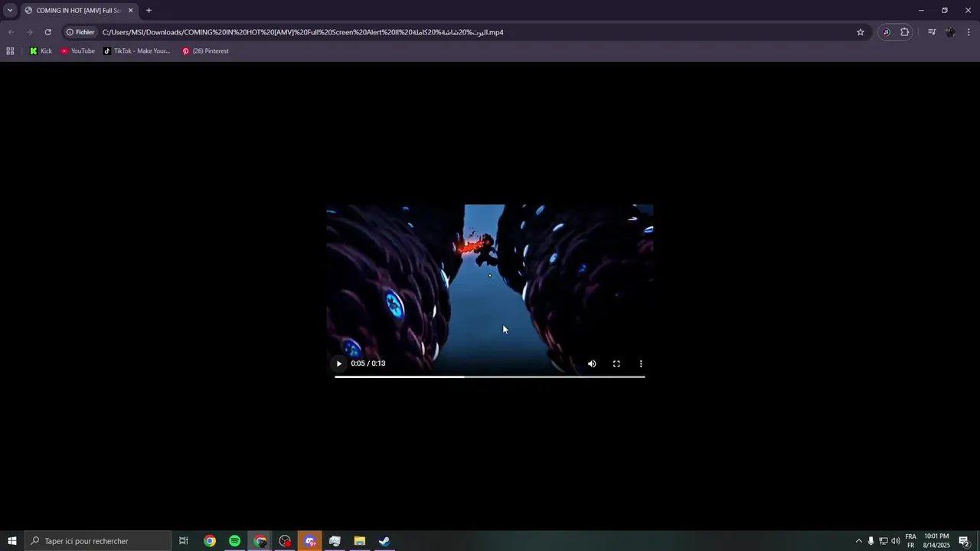The image size is (980, 551).
Task: Open Spotify from the taskbar
Action: [x=235, y=541]
